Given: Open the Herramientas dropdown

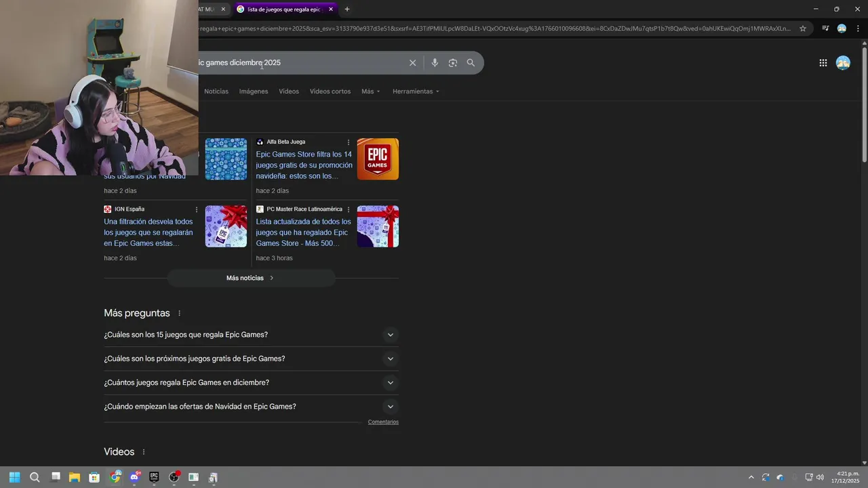Looking at the screenshot, I should (416, 91).
